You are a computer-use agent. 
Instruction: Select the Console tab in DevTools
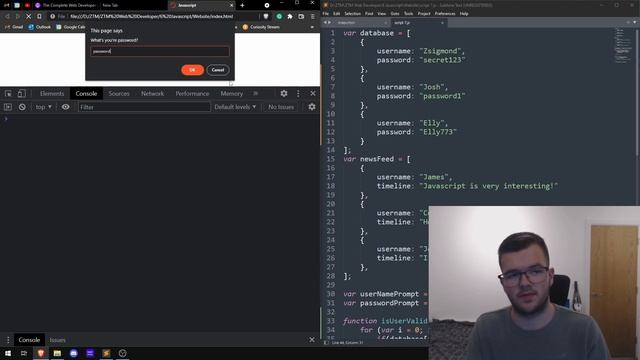pyautogui.click(x=86, y=93)
